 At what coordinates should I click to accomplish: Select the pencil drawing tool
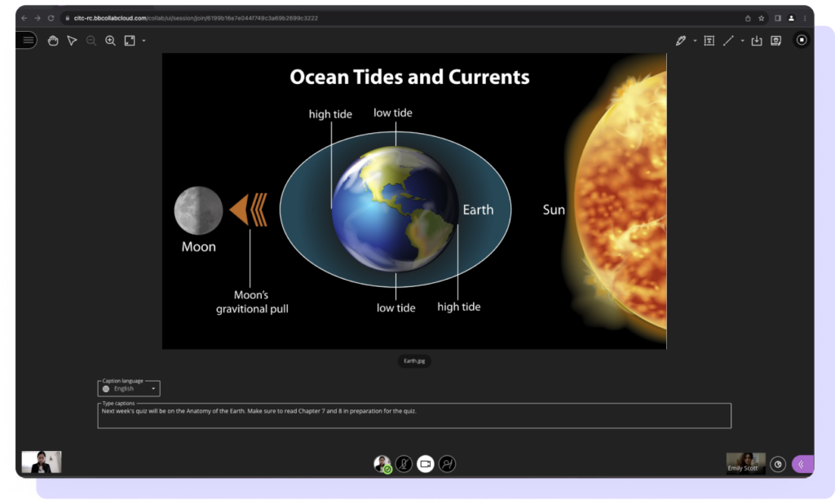tap(681, 41)
